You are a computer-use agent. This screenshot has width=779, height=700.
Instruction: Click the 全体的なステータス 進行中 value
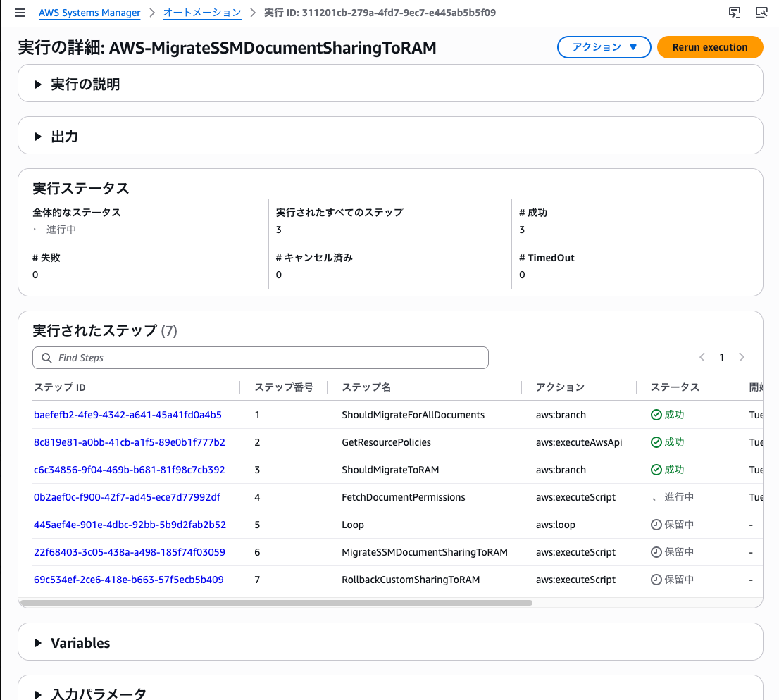(61, 230)
